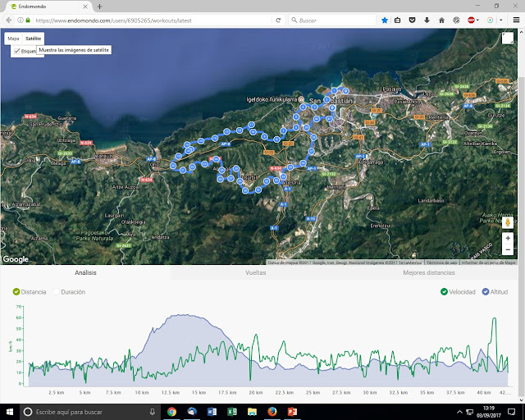Open the Windows Start menu
Viewport: 525px width, 420px height.
point(9,412)
